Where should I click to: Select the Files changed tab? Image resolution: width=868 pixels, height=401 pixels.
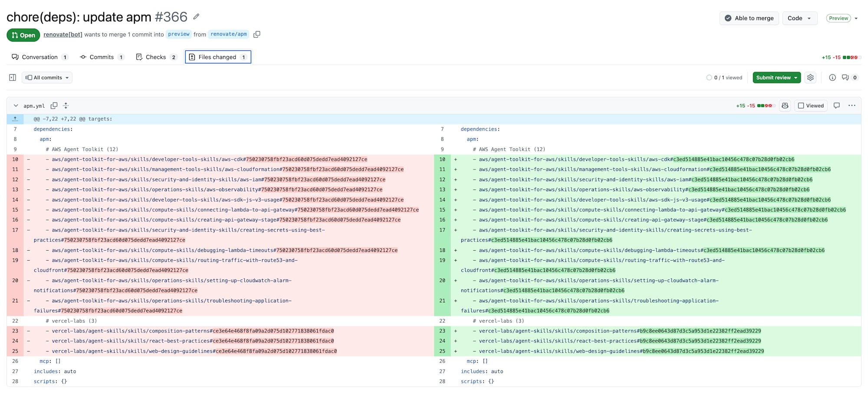[218, 57]
